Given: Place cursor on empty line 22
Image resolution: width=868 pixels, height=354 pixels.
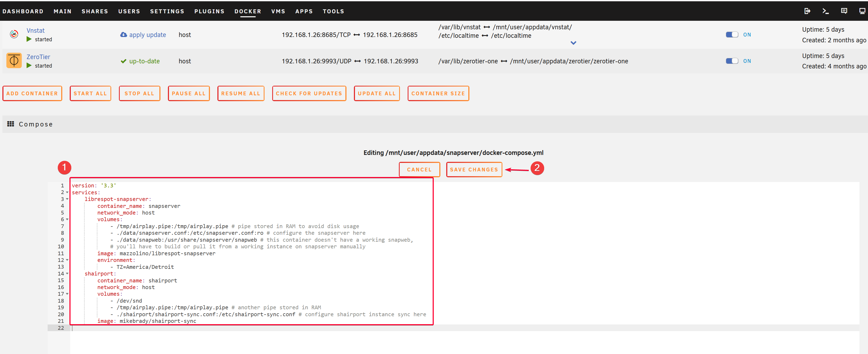Looking at the screenshot, I should point(464,328).
